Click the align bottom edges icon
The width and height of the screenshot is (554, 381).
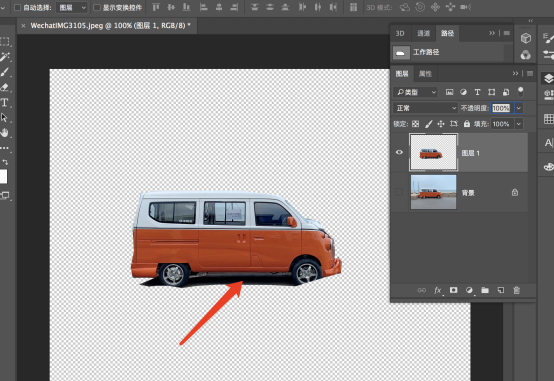pos(186,7)
